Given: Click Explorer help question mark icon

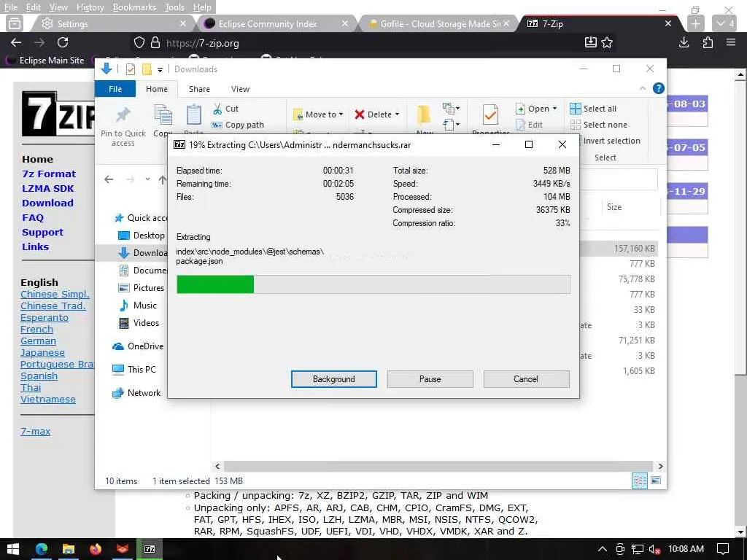Looking at the screenshot, I should [x=659, y=88].
